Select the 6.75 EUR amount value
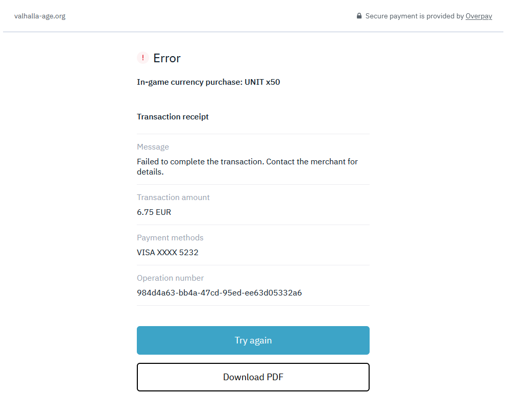 [x=154, y=212]
